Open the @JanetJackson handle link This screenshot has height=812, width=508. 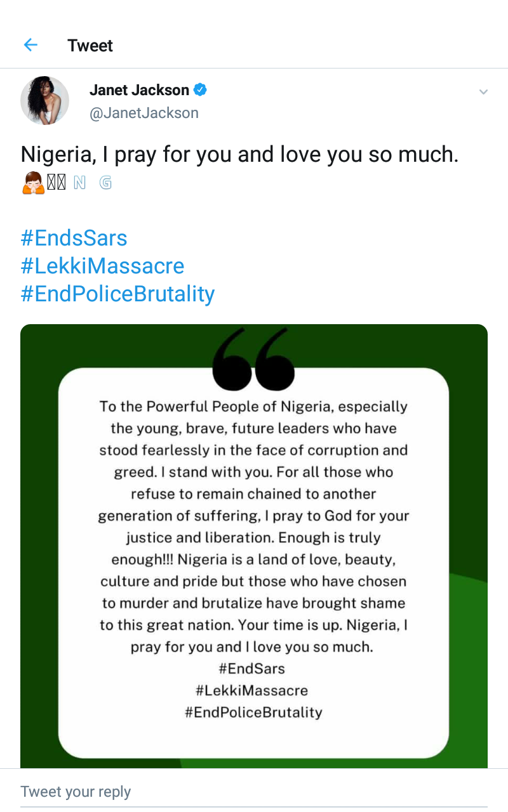tap(144, 113)
